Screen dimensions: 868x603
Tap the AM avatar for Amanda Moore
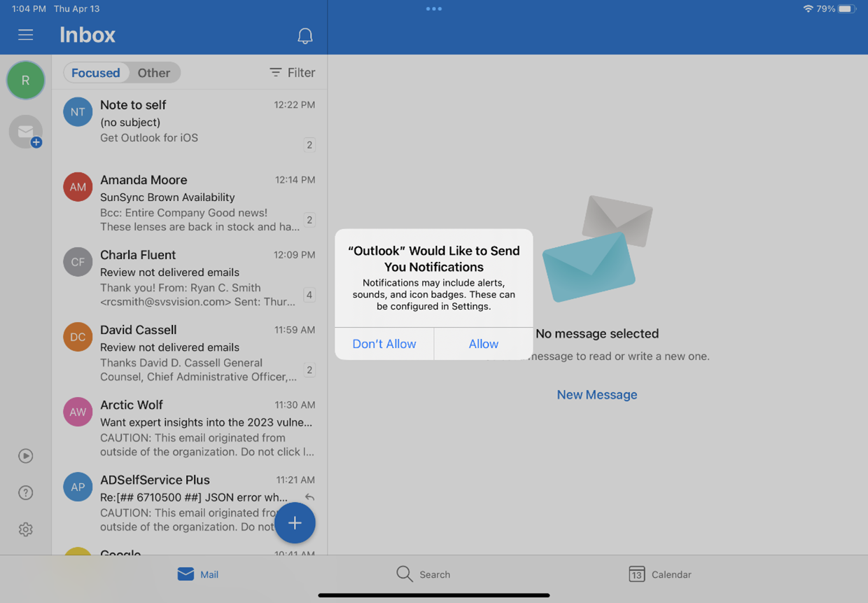pos(78,187)
